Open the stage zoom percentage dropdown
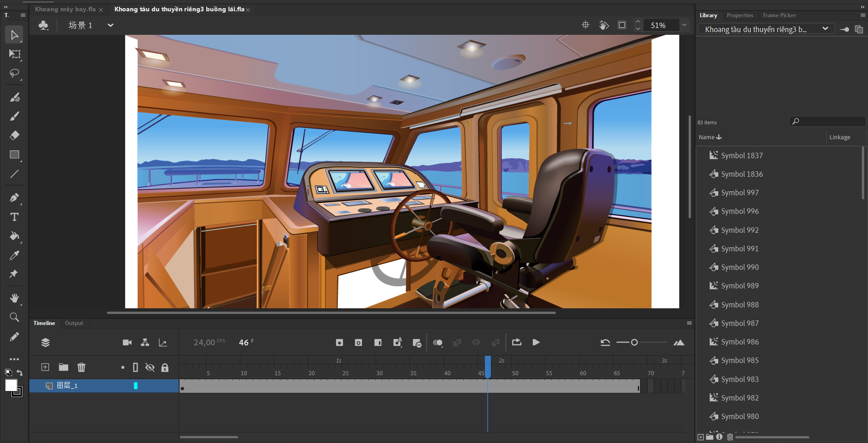Viewport: 868px width, 443px height. coord(684,25)
